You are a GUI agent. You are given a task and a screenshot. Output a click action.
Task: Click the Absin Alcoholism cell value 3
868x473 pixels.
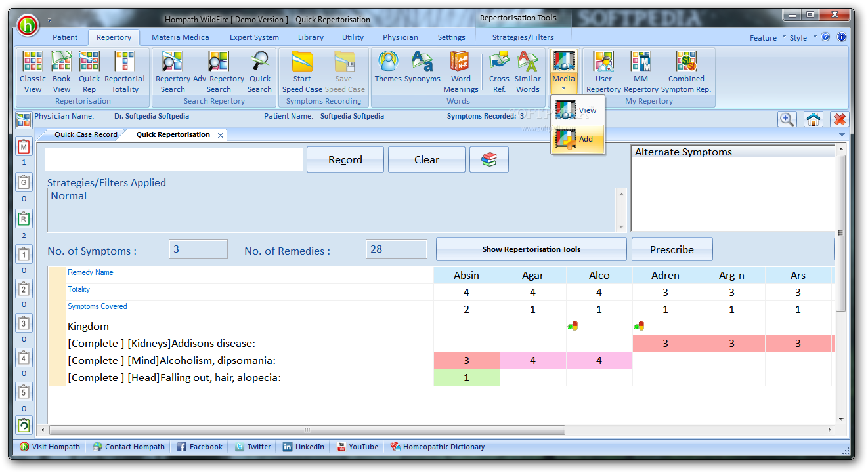pyautogui.click(x=467, y=361)
